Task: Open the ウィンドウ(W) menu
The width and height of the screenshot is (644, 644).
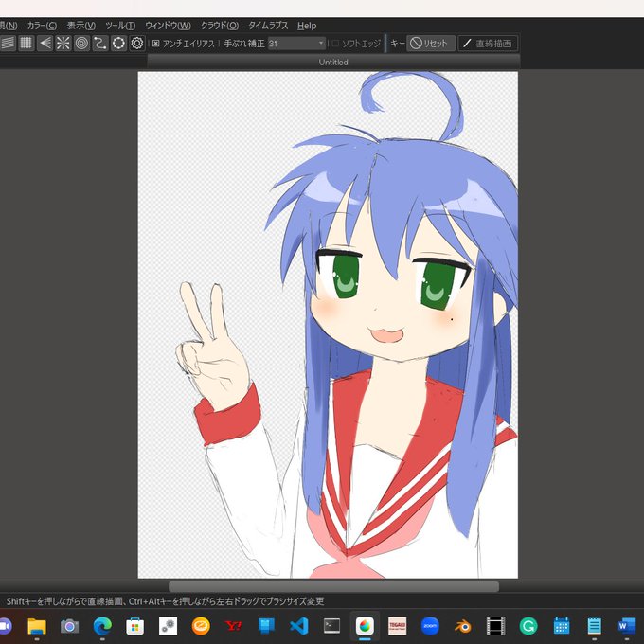Action: pos(168,26)
